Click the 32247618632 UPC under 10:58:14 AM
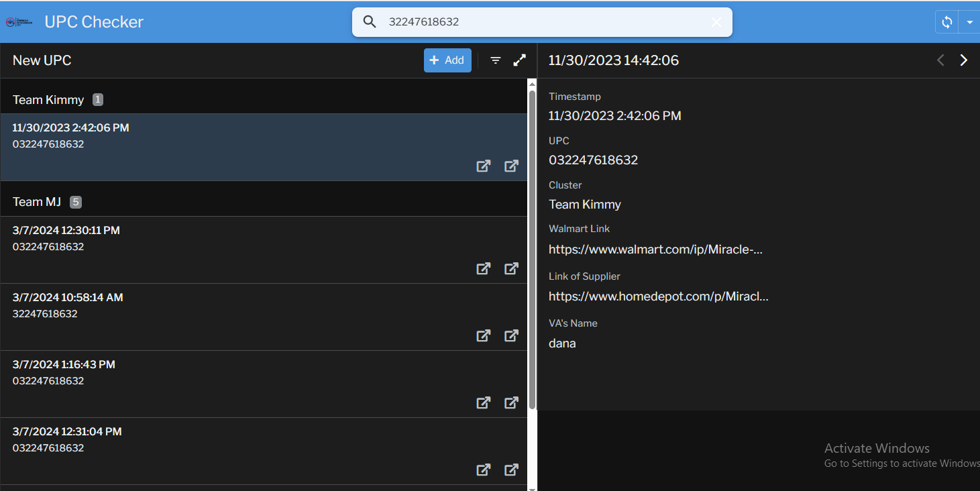This screenshot has width=980, height=491. [45, 314]
